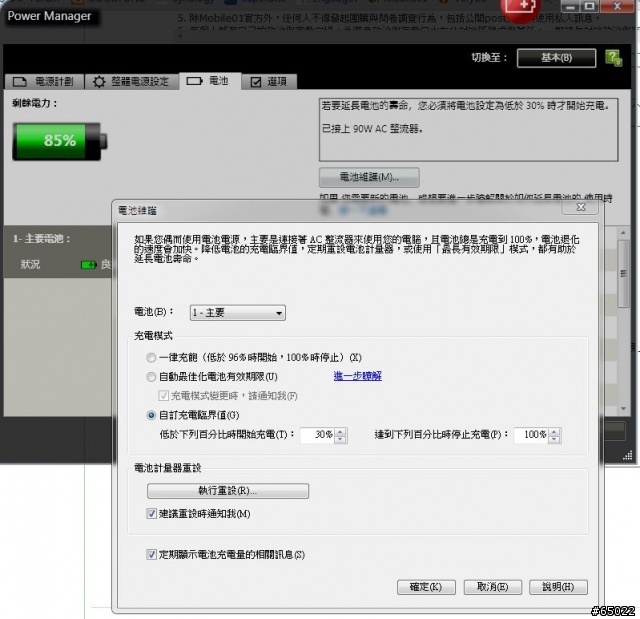Open the 整體電源設定 tab

click(x=131, y=82)
